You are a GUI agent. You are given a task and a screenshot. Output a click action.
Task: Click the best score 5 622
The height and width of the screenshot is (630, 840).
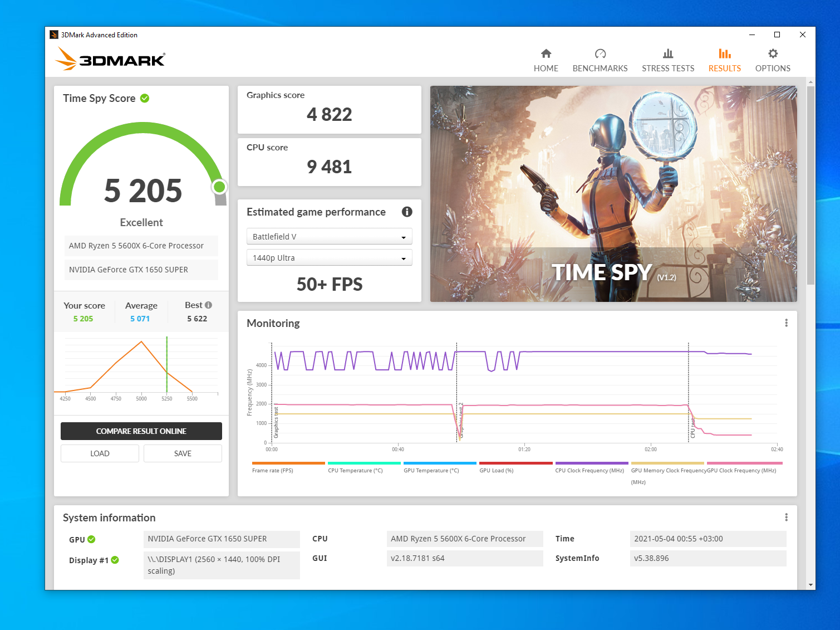pyautogui.click(x=197, y=319)
